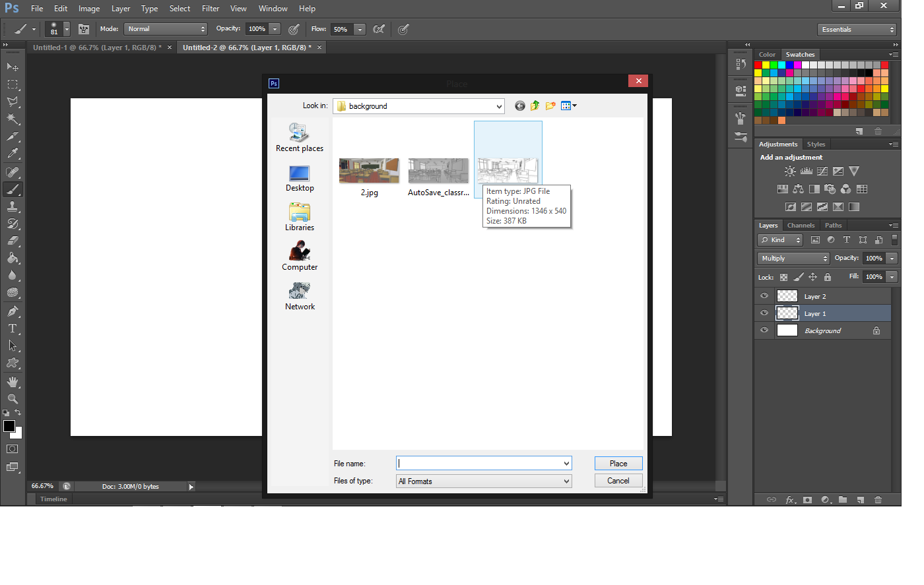
Task: Pick the red swatch in Swatches panel
Action: click(x=758, y=65)
